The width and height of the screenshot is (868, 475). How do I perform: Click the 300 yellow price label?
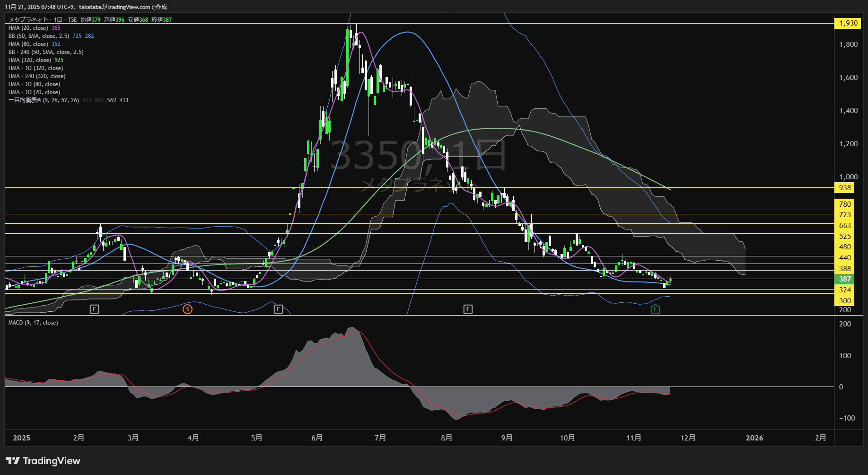[x=845, y=301]
